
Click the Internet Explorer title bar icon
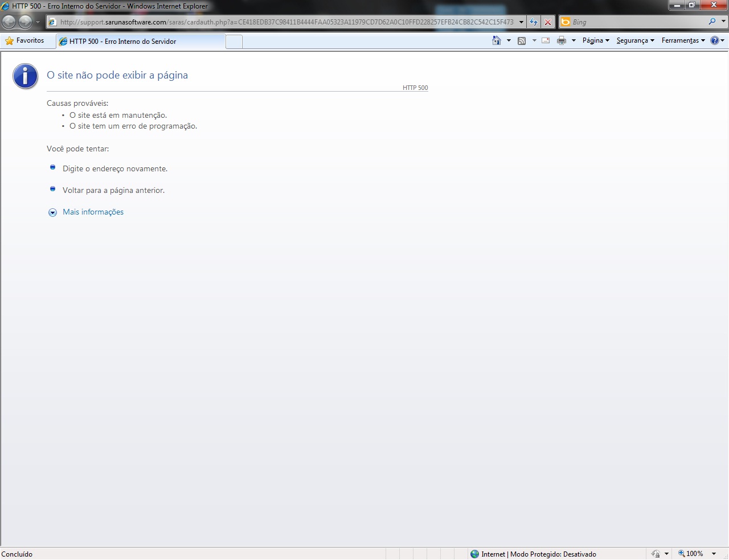click(x=6, y=6)
